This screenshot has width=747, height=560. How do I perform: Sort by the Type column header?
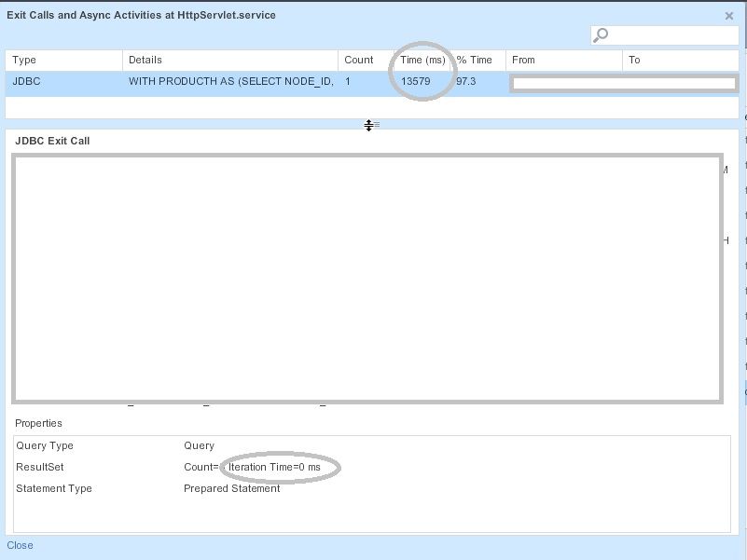(x=63, y=60)
